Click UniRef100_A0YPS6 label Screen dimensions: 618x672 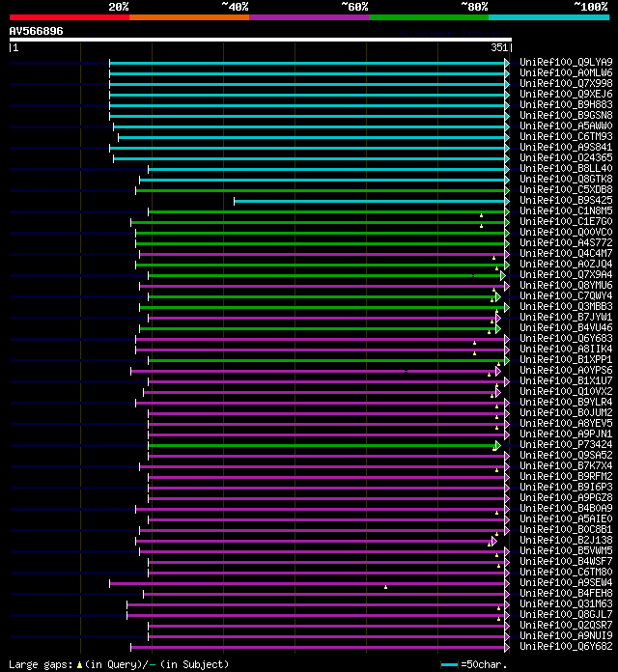point(566,370)
